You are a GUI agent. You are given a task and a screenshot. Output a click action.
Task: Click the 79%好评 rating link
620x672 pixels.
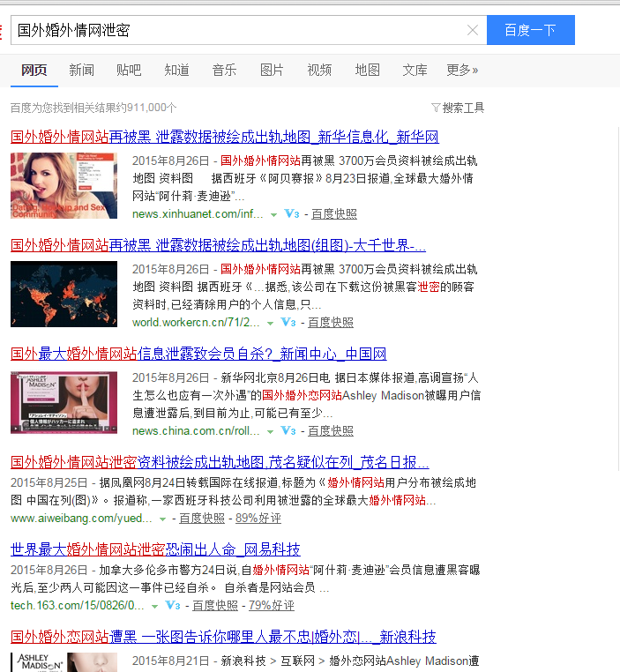tap(272, 606)
